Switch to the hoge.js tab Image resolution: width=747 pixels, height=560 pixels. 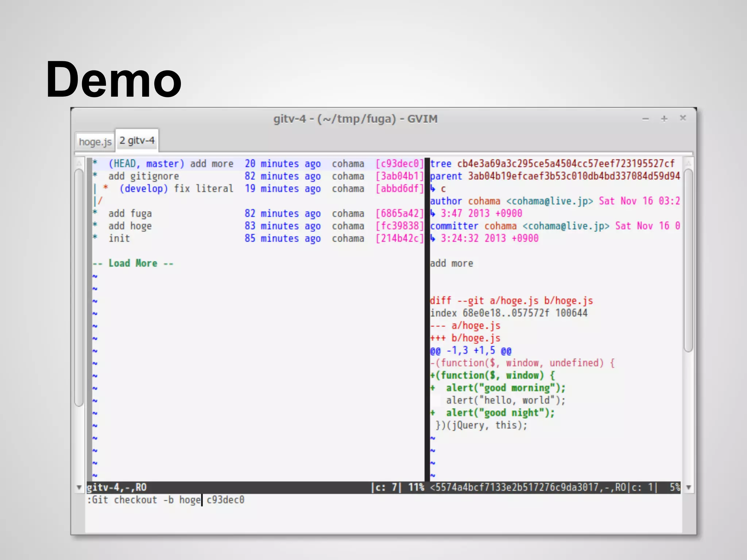click(95, 141)
